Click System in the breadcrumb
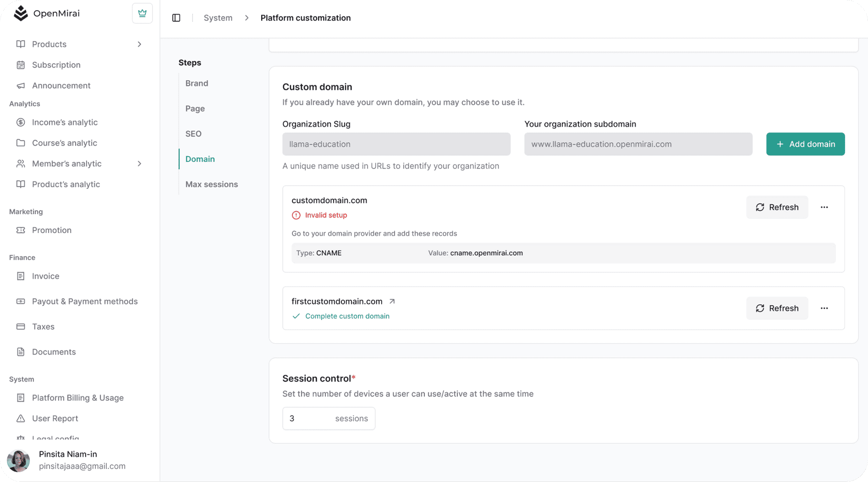 218,18
